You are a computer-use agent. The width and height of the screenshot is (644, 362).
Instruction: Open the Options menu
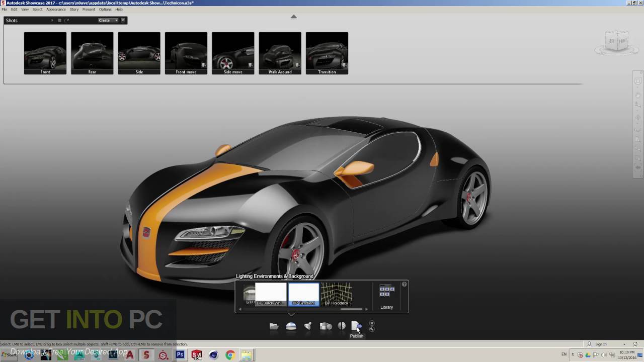coord(105,10)
